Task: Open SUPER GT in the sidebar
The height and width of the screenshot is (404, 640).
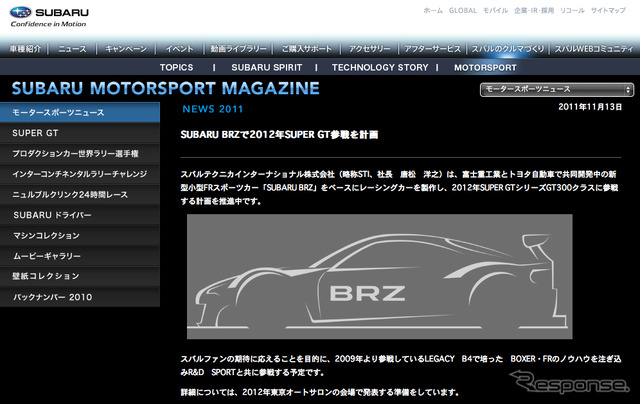Action: (80, 133)
